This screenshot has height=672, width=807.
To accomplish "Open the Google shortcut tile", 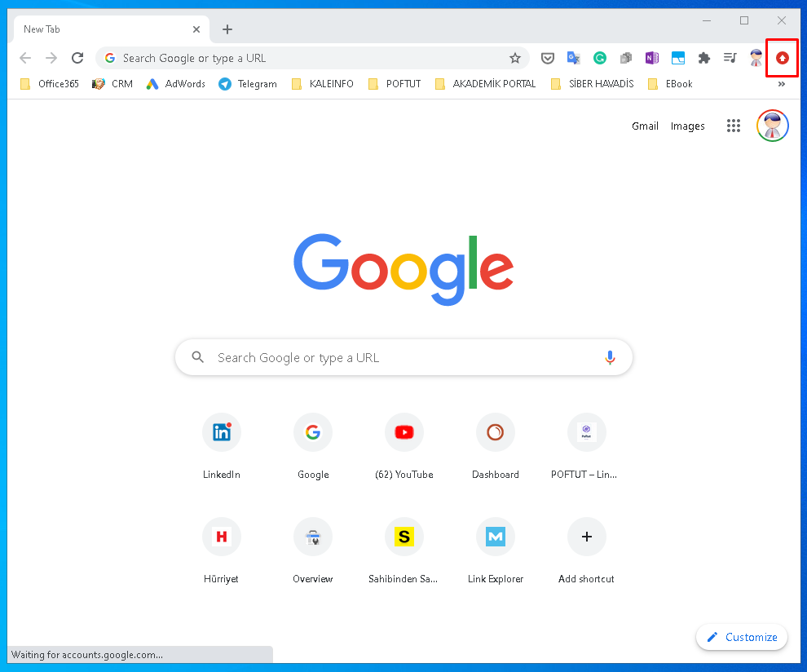I will 313,446.
